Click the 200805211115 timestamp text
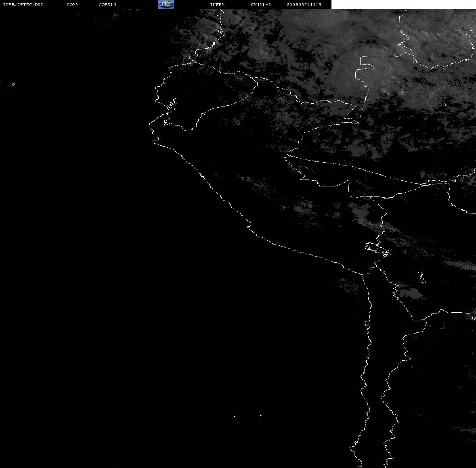 pos(304,4)
